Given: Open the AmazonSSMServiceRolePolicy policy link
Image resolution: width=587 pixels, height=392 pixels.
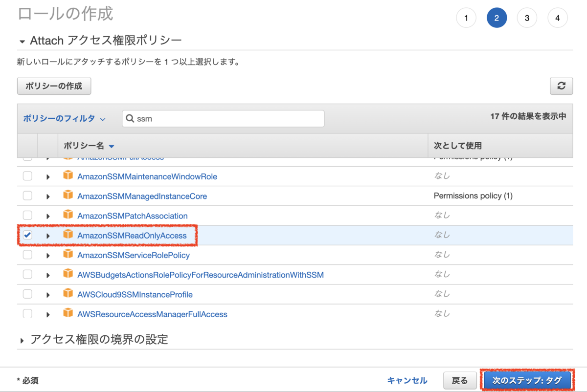Looking at the screenshot, I should (134, 255).
